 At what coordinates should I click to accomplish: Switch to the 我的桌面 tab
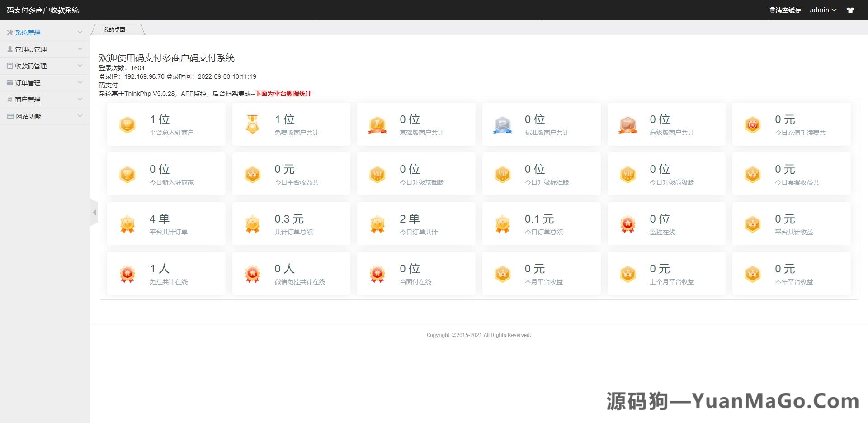pyautogui.click(x=114, y=29)
